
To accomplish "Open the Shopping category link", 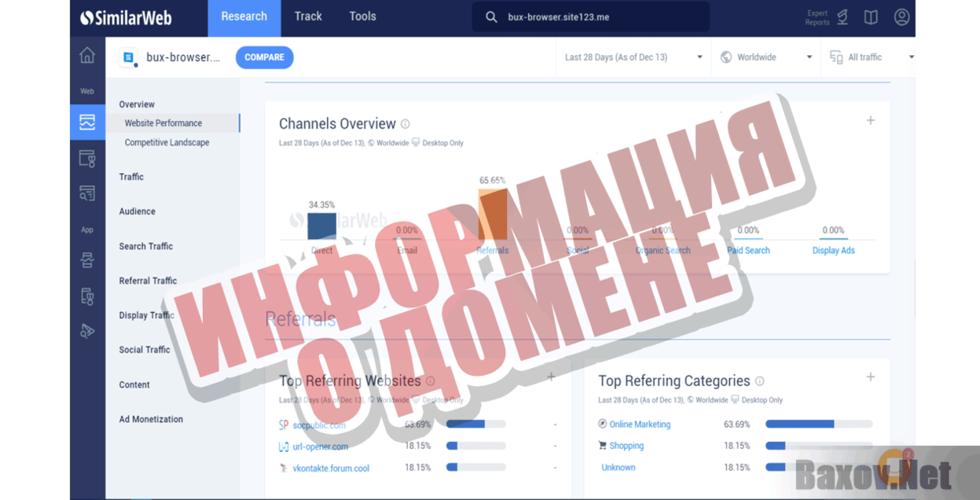I will (x=626, y=446).
